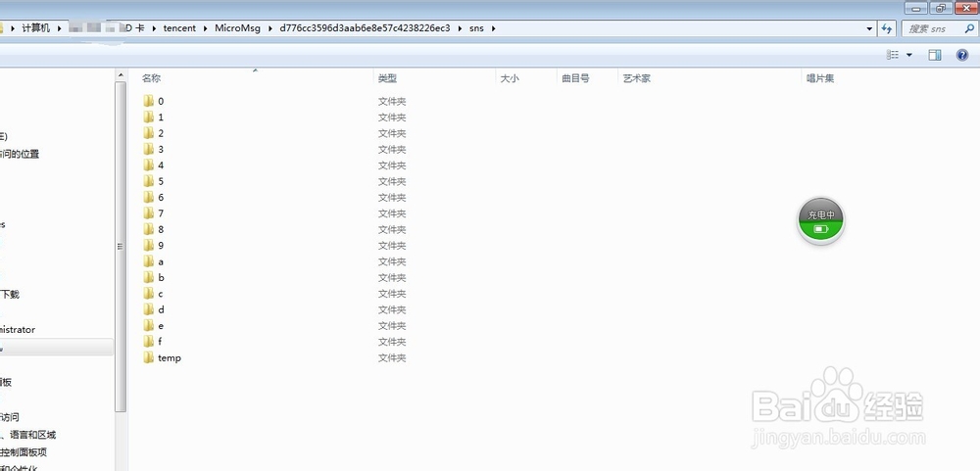
Task: Click the folder name temp
Action: (170, 358)
